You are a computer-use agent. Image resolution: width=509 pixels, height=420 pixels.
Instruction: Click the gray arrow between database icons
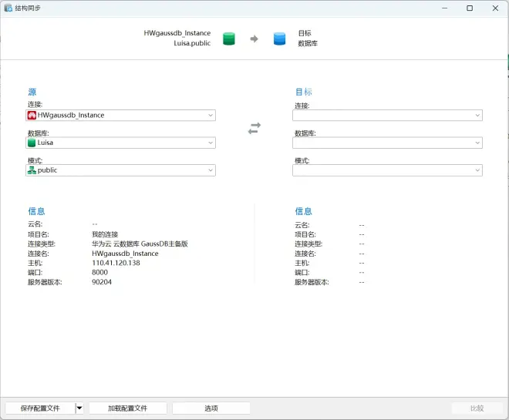pos(254,39)
